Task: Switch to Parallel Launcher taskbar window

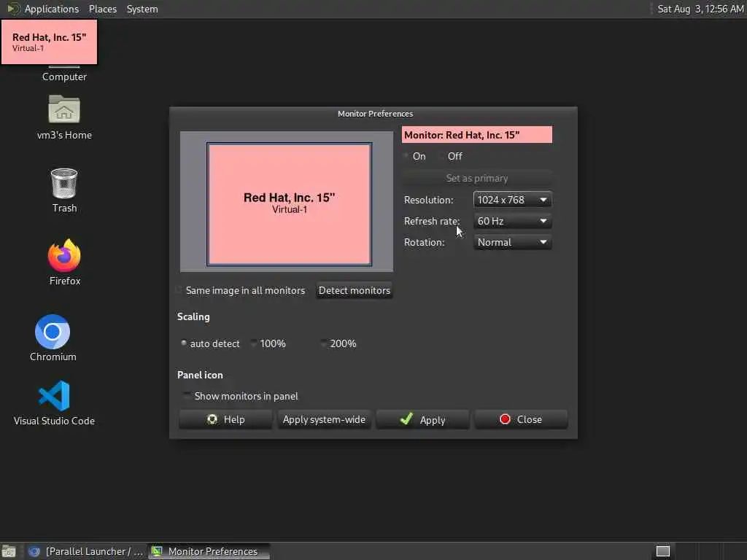Action: point(86,551)
